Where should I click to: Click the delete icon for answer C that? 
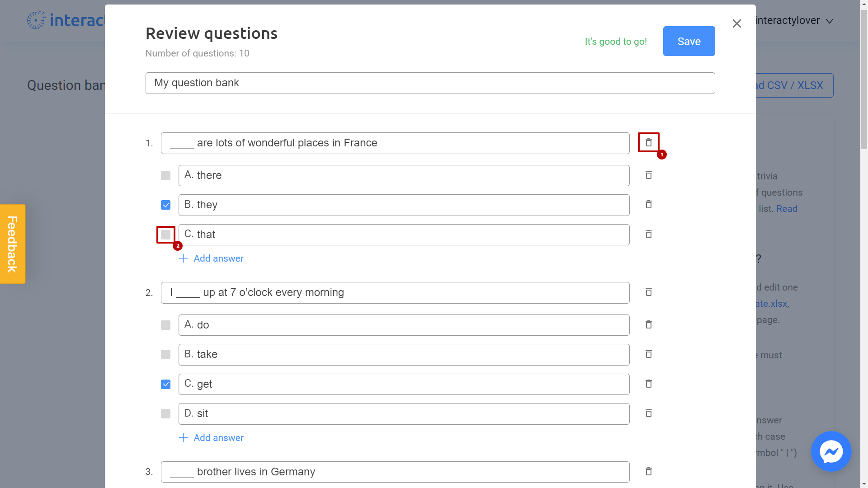(649, 234)
